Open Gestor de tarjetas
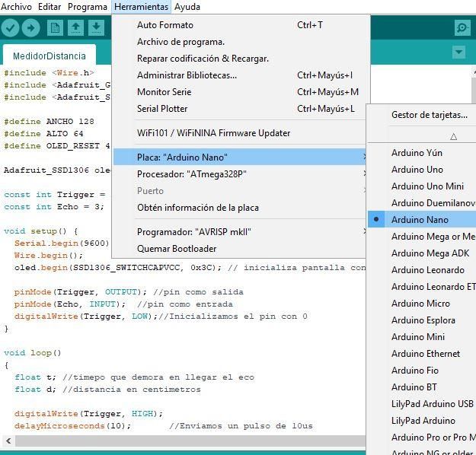476x455 pixels. click(x=422, y=115)
